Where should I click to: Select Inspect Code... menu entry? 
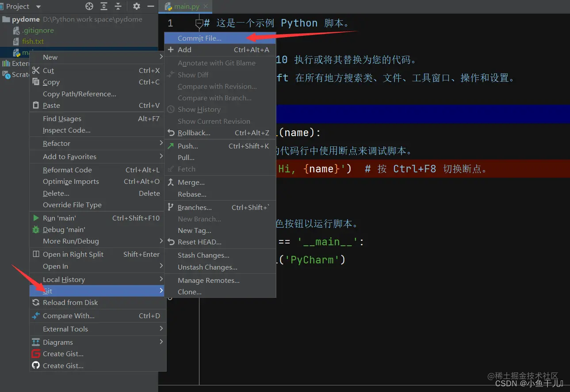coord(98,130)
